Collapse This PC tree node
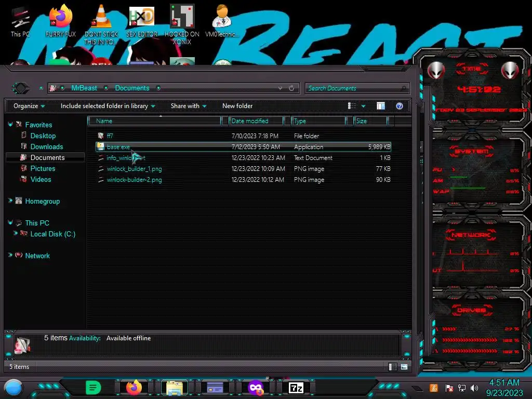 point(10,222)
